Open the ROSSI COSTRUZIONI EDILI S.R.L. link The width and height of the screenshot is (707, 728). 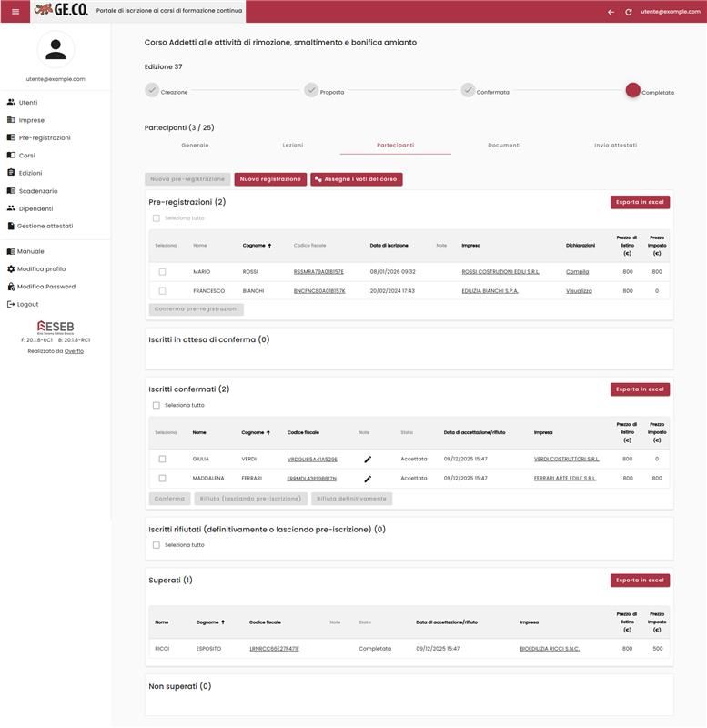point(500,272)
